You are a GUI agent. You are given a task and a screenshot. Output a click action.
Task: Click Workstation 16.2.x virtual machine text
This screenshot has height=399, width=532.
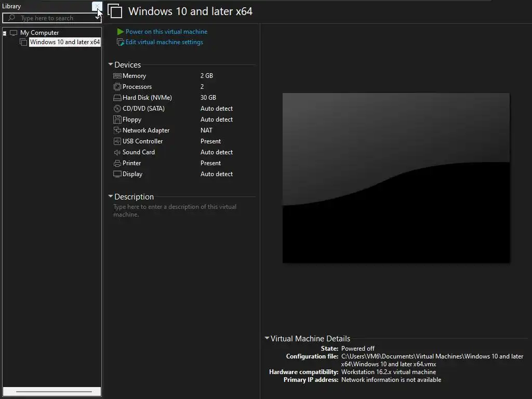(389, 372)
